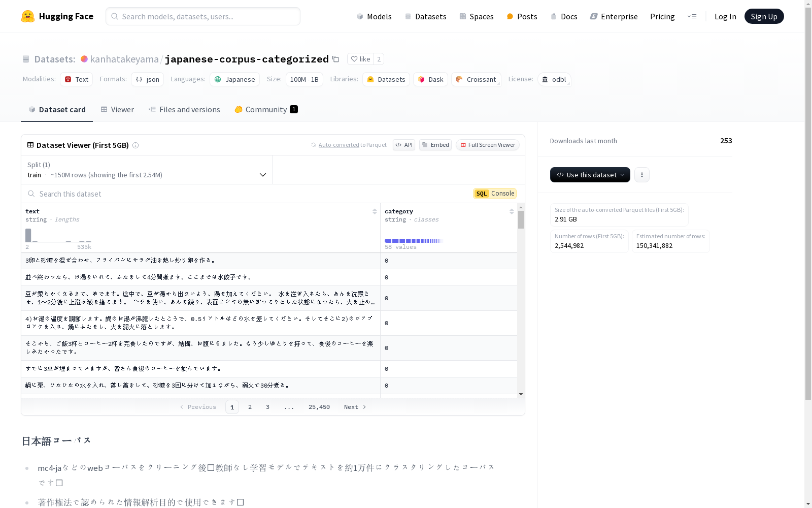Select the Text modality tag
Viewport: 812px width, 508px height.
point(77,79)
